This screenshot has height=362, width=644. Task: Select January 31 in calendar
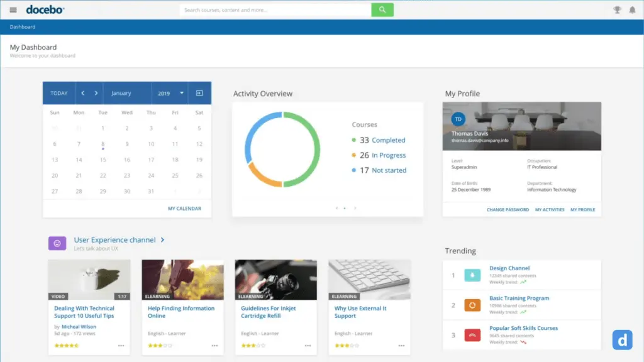(x=151, y=191)
